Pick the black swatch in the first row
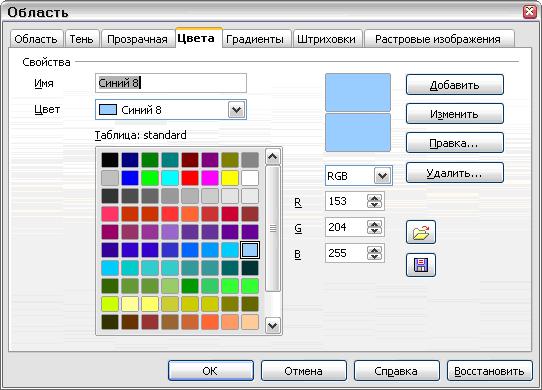542x390 pixels. click(110, 160)
